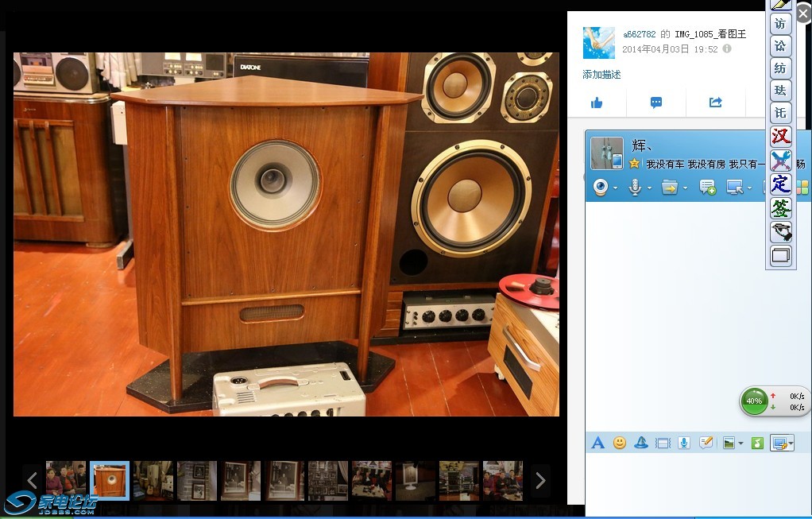Click the thumbs-up like icon
812x519 pixels.
coord(597,103)
